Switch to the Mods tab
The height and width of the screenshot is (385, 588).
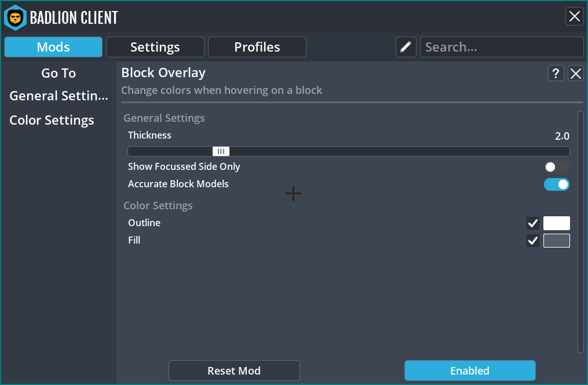click(53, 47)
